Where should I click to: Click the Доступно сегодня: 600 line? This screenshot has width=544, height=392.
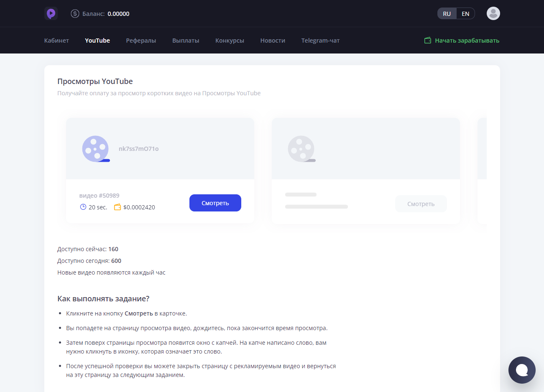[89, 261]
